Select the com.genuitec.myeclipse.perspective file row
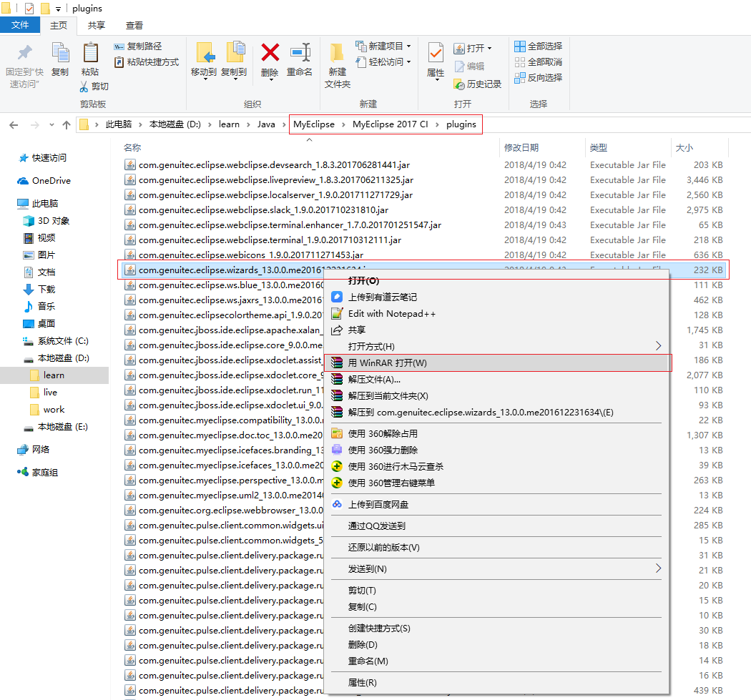Screen dimensions: 751x700 tap(223, 480)
